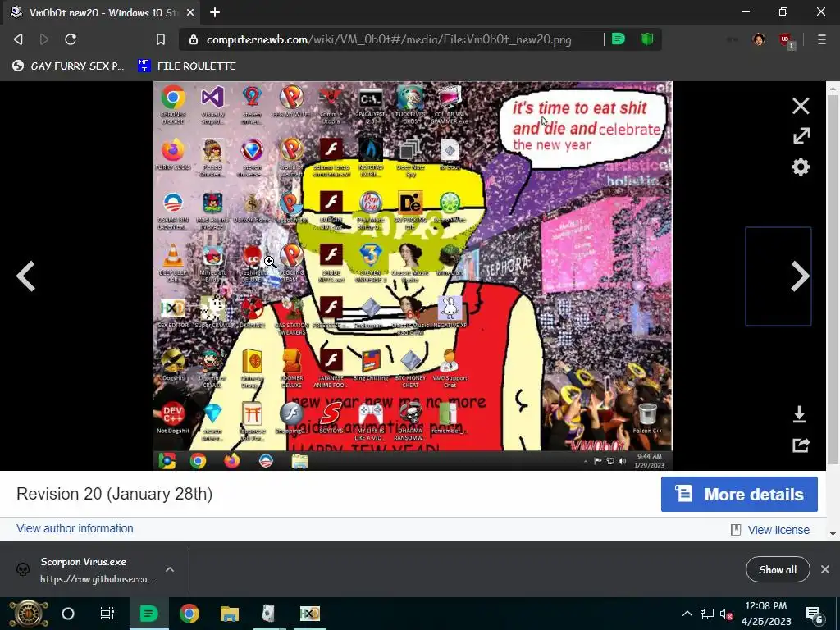Open the browser profile avatar
The width and height of the screenshot is (840, 630).
pyautogui.click(x=759, y=39)
